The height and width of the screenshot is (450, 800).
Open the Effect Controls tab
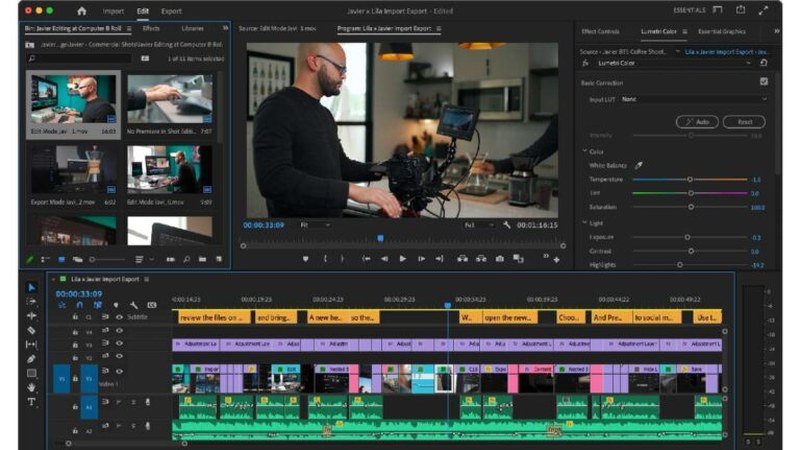pyautogui.click(x=601, y=32)
